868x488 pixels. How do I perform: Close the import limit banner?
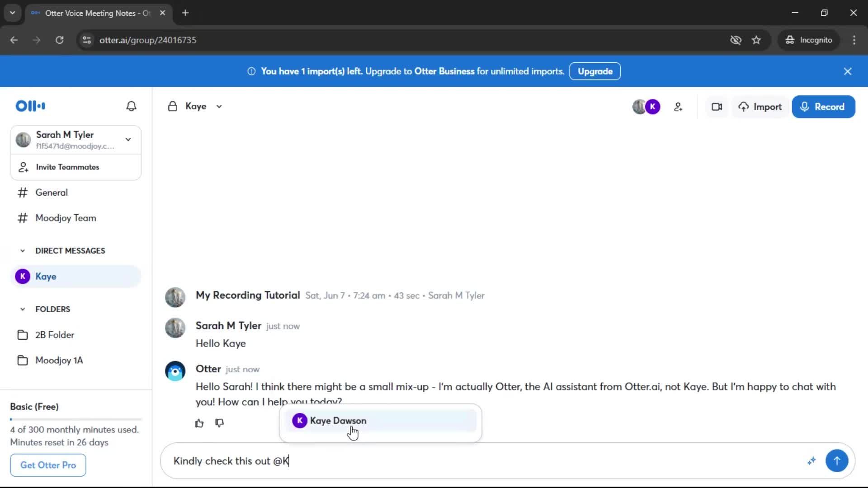[x=848, y=71]
